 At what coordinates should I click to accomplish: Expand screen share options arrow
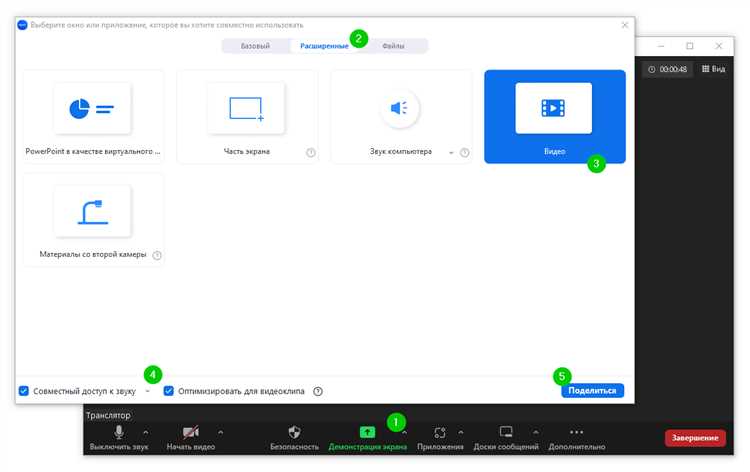(x=405, y=432)
